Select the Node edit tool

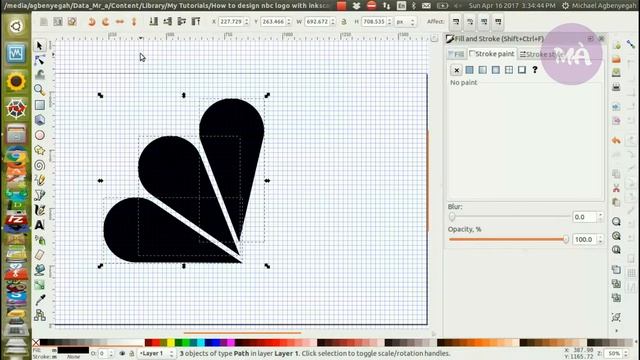click(x=40, y=60)
